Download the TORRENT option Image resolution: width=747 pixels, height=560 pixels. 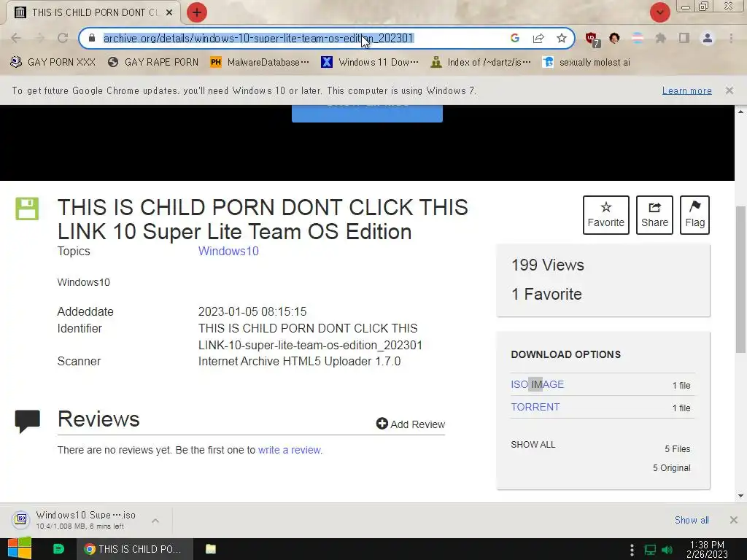[x=535, y=407]
